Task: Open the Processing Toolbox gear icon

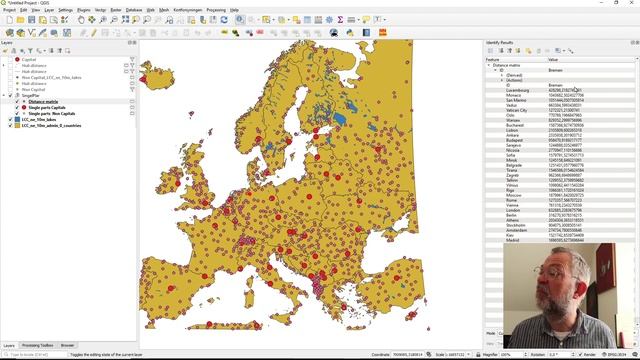Action: point(329,20)
